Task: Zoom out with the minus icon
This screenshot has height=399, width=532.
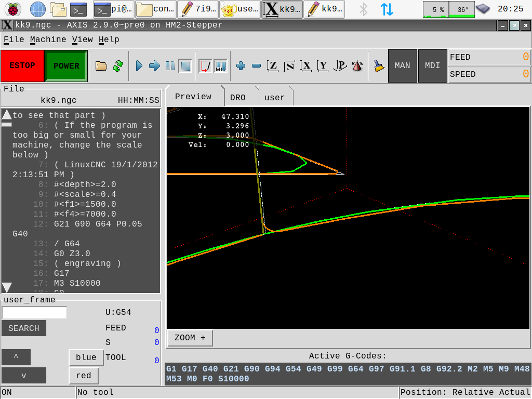Action: 256,66
